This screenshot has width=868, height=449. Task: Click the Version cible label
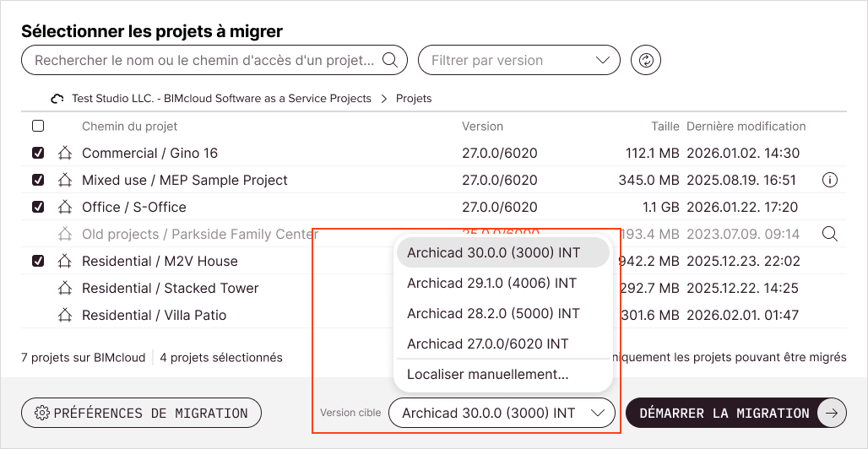click(x=350, y=413)
